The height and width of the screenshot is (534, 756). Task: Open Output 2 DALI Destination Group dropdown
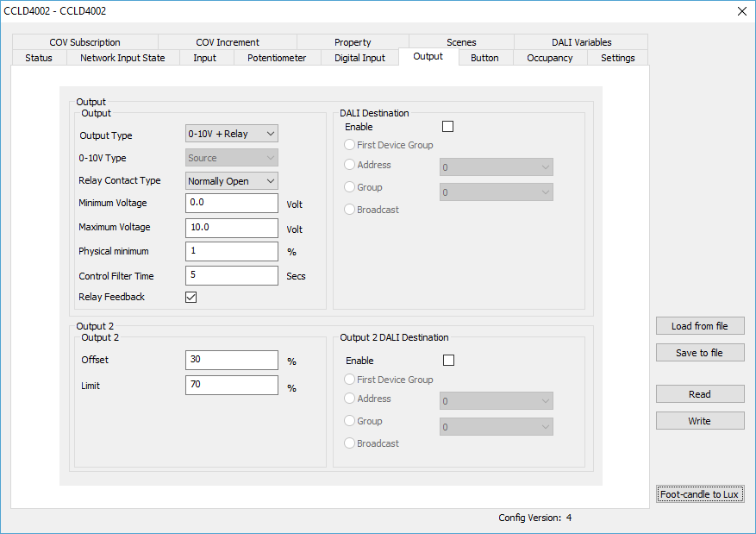(x=497, y=426)
